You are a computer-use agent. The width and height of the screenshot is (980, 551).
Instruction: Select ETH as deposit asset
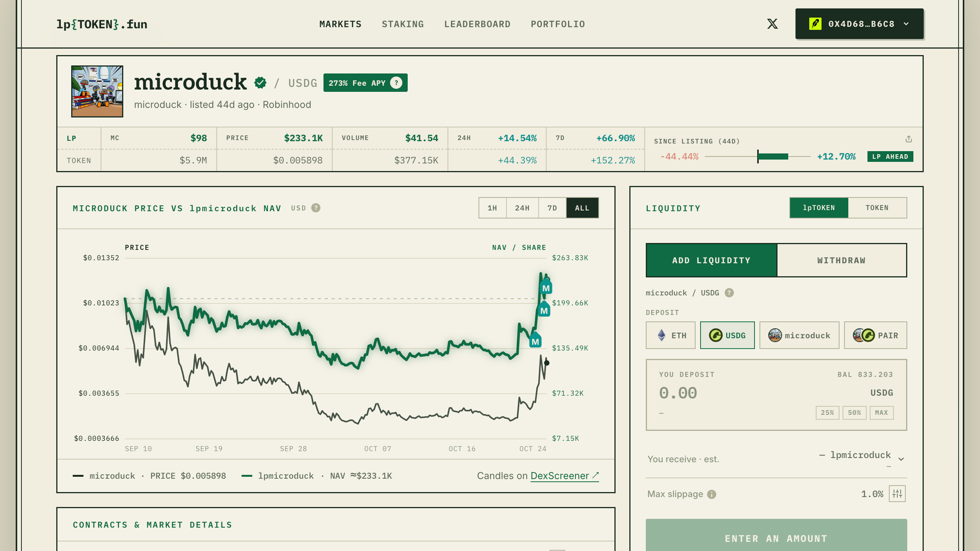(671, 335)
